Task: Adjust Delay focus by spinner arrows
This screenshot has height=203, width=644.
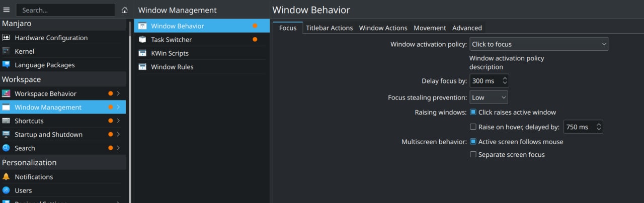Action: pos(505,80)
